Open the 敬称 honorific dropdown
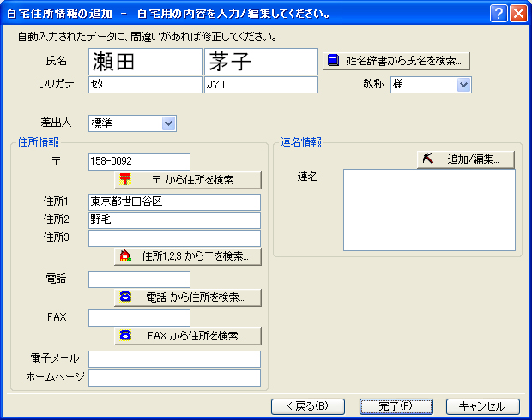Image resolution: width=532 pixels, height=420 pixels. (x=463, y=84)
